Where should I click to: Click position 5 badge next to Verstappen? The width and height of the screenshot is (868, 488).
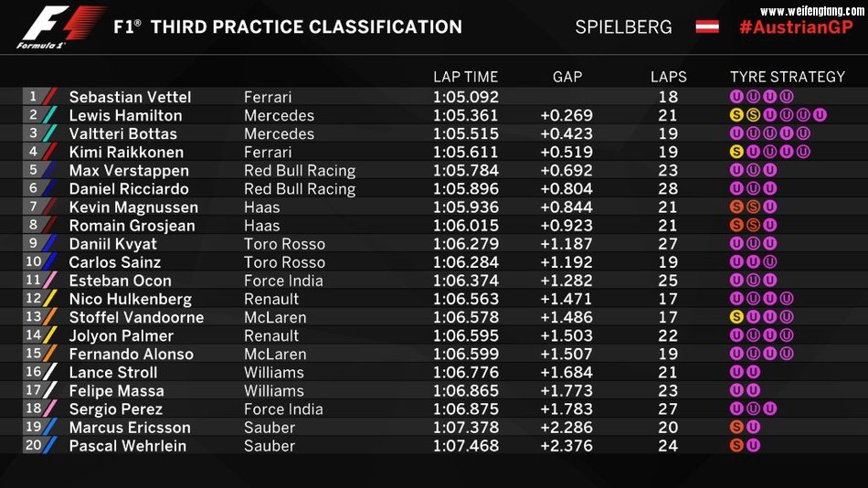pyautogui.click(x=35, y=170)
